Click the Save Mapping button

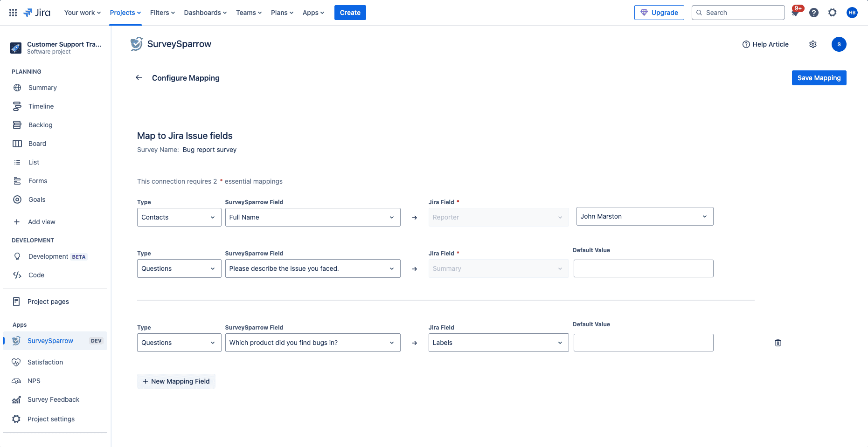pyautogui.click(x=819, y=78)
